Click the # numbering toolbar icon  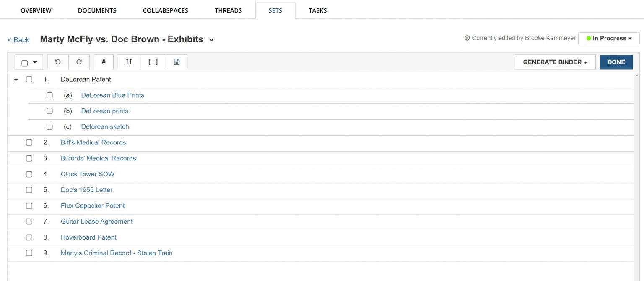104,62
